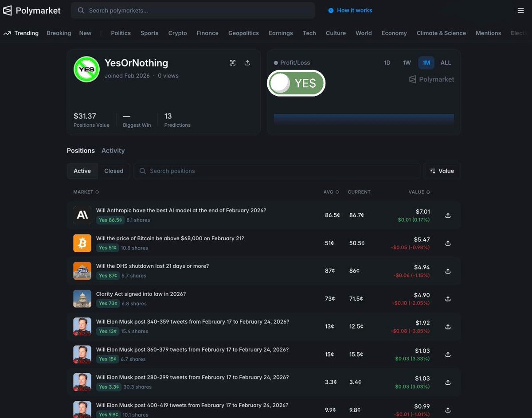Click the 13 Predictions count
This screenshot has height=418, width=532.
tap(168, 116)
